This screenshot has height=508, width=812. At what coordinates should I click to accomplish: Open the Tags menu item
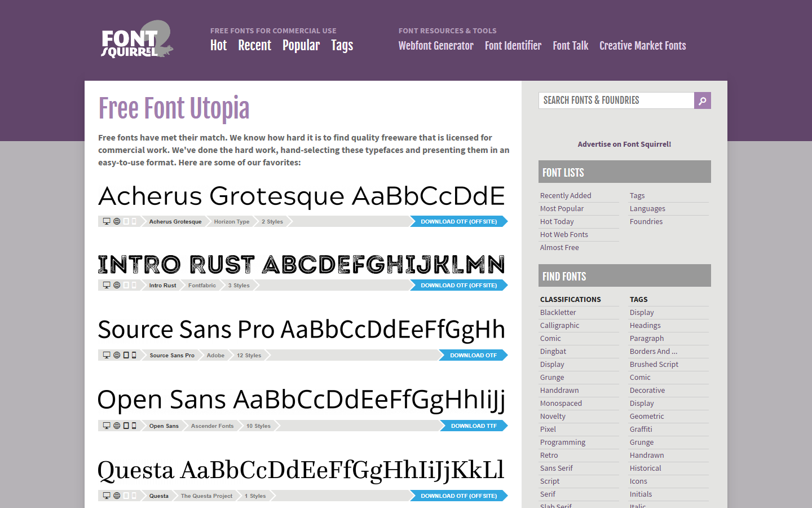[x=342, y=46]
